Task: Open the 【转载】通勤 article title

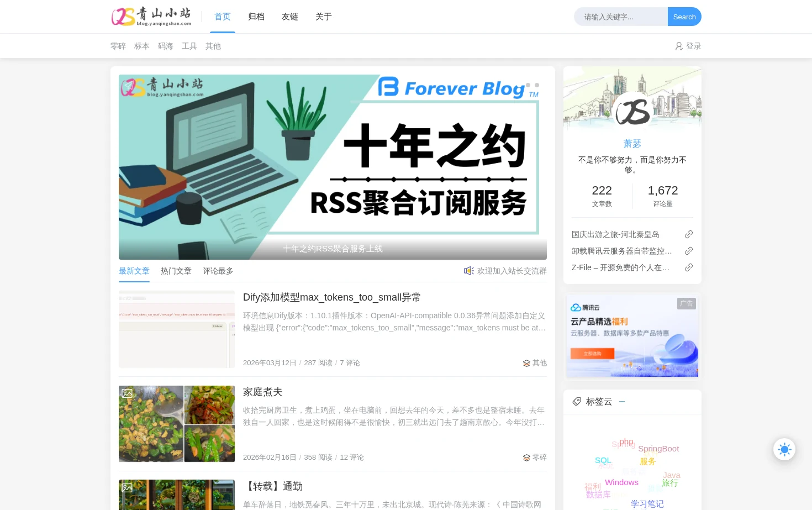Action: coord(273,486)
